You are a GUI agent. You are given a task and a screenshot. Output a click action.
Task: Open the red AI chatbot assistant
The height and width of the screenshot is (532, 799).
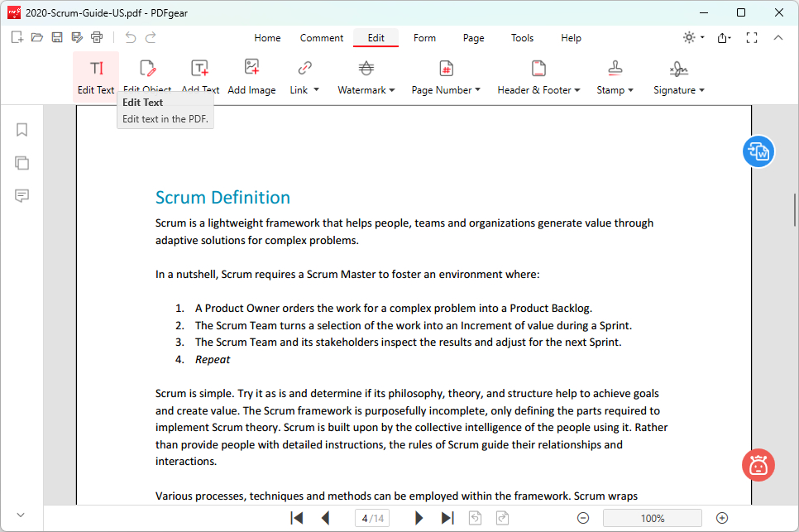pyautogui.click(x=758, y=465)
